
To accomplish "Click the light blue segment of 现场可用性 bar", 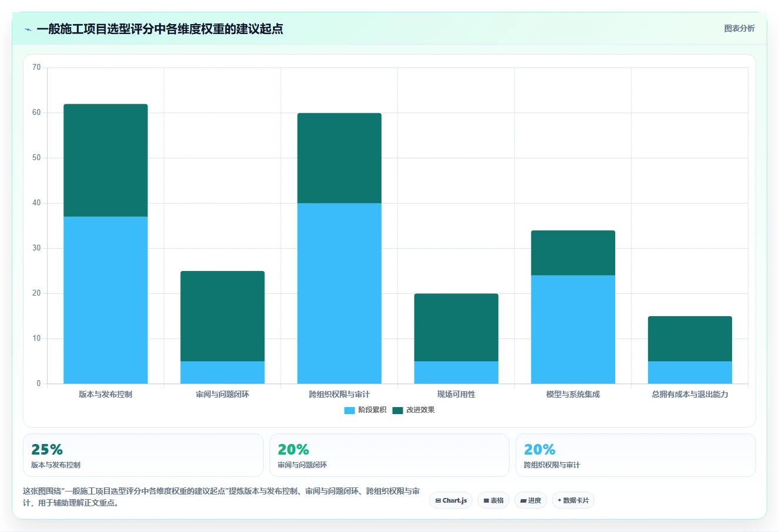I will 456,372.
